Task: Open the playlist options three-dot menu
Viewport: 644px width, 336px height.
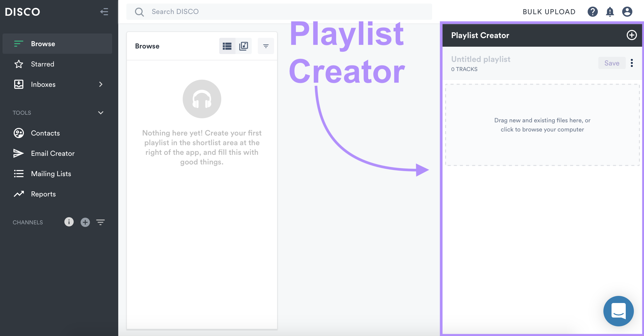Action: [x=632, y=63]
